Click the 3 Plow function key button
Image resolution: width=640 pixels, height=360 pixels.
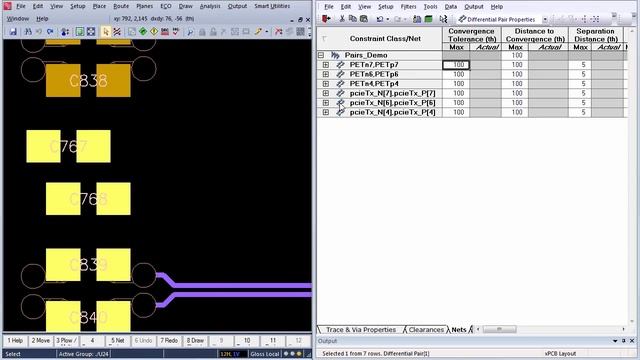[66, 340]
